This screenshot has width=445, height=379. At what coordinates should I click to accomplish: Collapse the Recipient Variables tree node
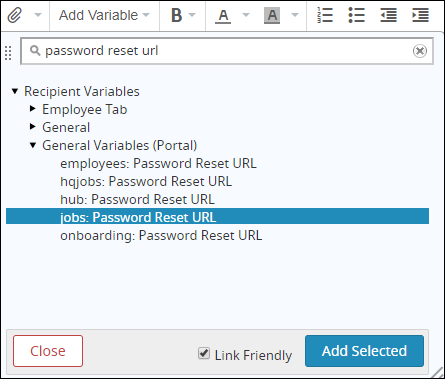[x=15, y=91]
